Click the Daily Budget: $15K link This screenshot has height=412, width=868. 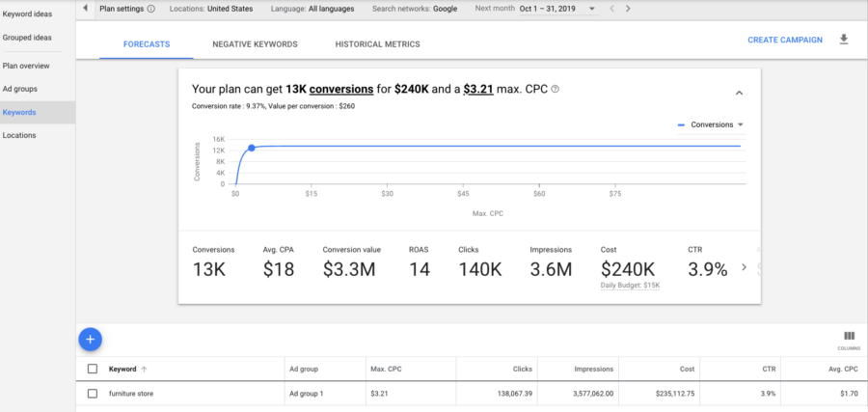(x=631, y=286)
